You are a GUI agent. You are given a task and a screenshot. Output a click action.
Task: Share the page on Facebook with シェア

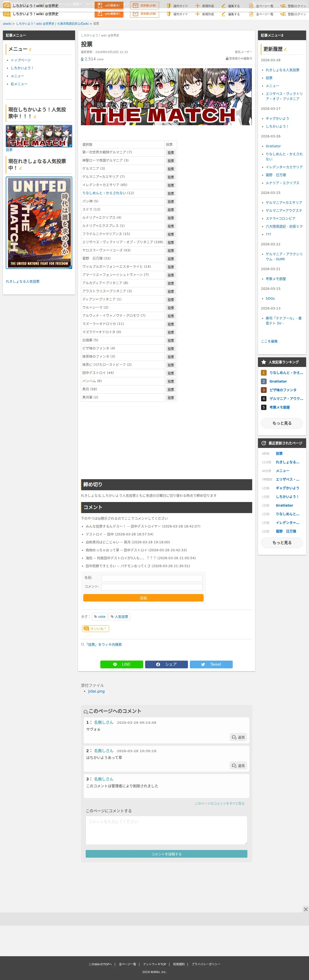coord(166,664)
